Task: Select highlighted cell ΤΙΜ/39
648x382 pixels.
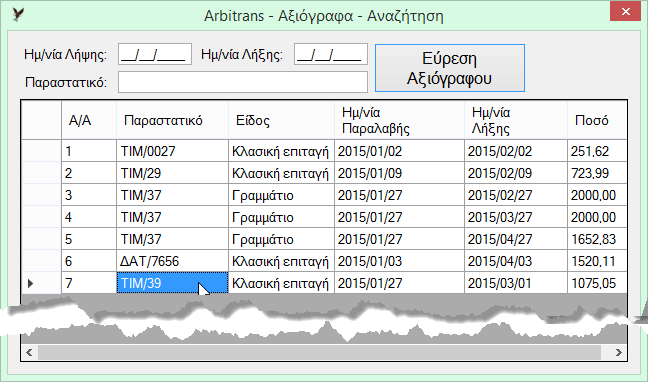Action: [172, 283]
